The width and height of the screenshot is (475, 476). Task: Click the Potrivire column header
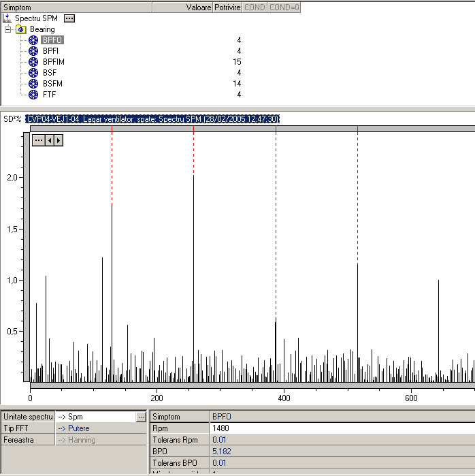(227, 7)
